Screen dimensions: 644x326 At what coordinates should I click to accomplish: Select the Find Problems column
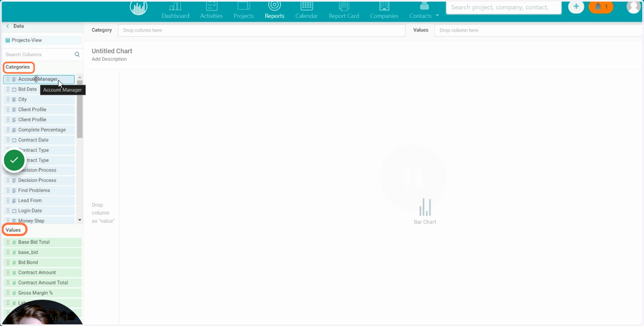click(39, 190)
